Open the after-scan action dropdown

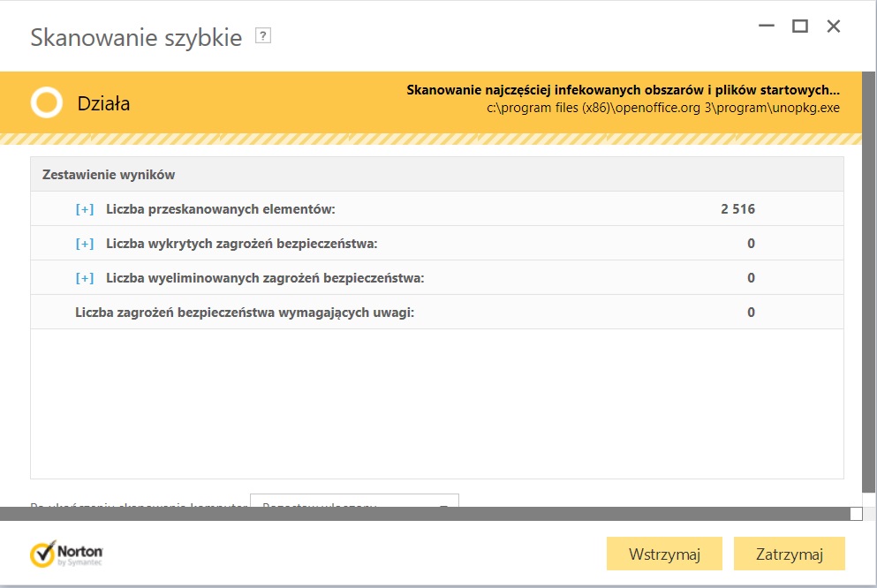443,505
